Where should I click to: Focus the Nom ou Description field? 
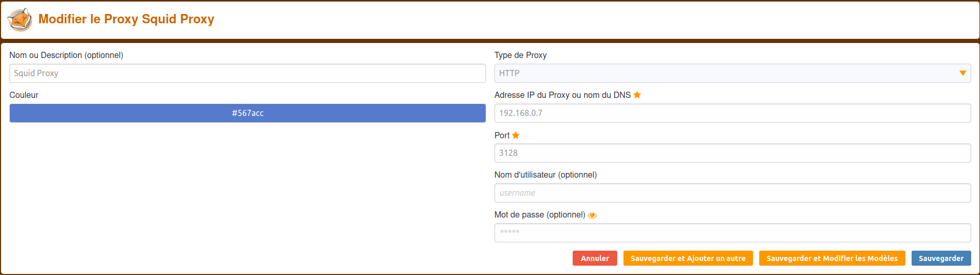[247, 74]
